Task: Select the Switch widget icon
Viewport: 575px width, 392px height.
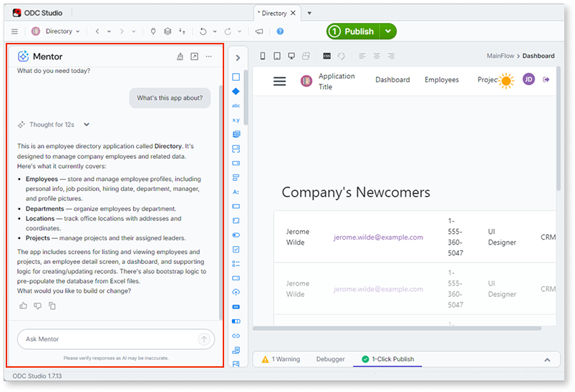Action: pyautogui.click(x=236, y=235)
